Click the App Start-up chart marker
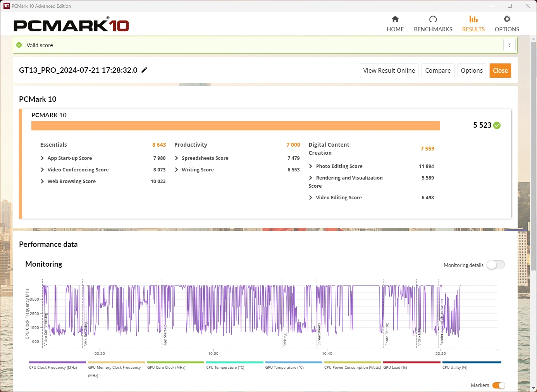Image resolution: width=537 pixels, height=392 pixels. pos(165,335)
